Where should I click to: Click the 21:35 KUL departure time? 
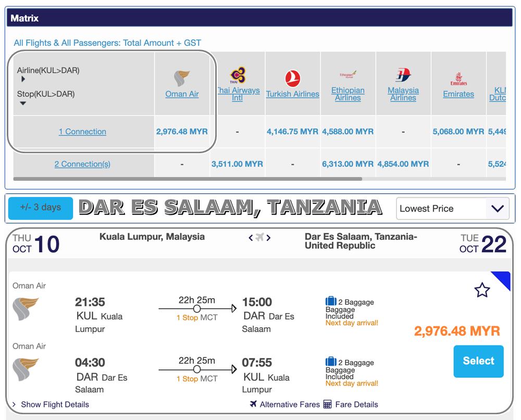pos(90,302)
